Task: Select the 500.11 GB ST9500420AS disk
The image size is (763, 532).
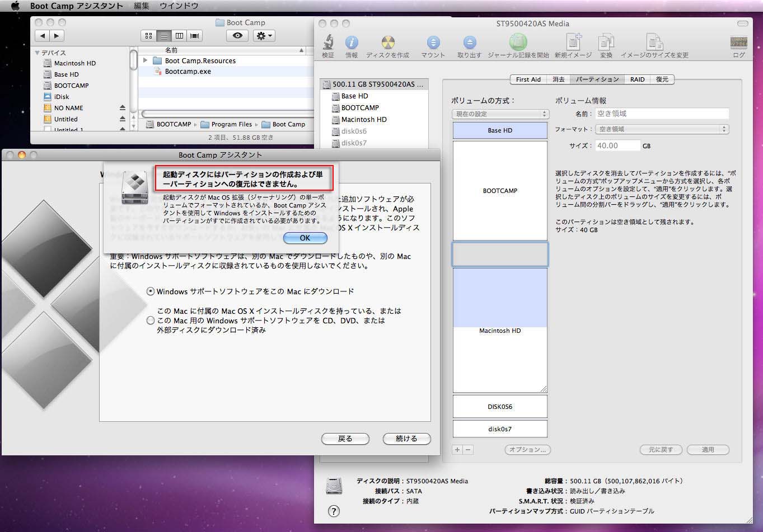Action: point(375,84)
